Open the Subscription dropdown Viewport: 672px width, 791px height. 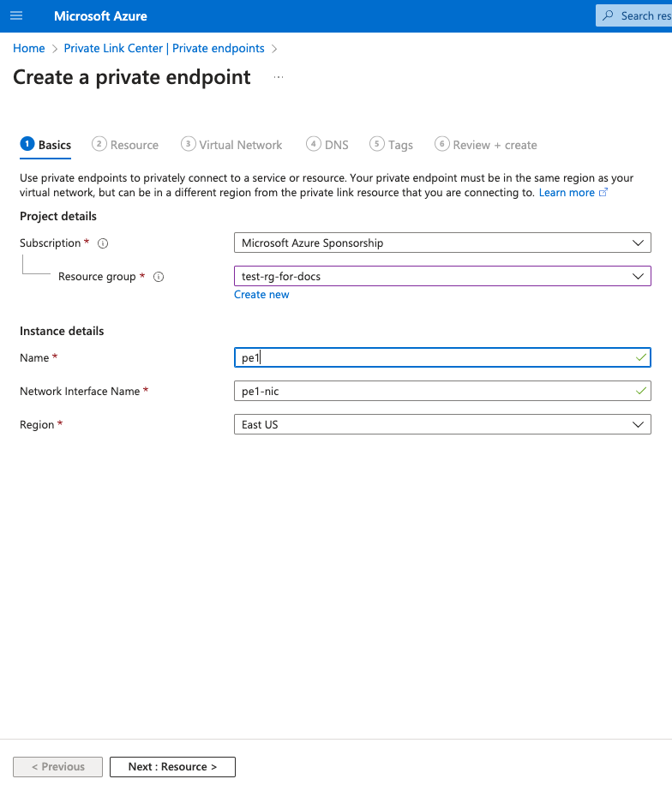(x=638, y=243)
